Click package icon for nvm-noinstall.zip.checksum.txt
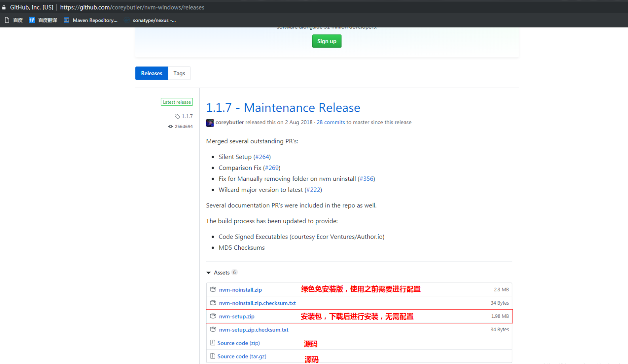Viewport: 628px width, 364px height. [213, 303]
